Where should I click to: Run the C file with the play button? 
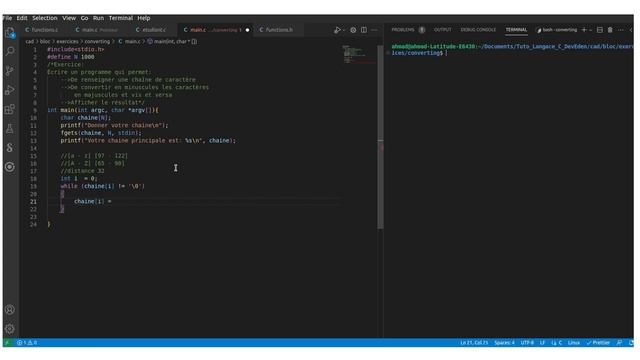pos(337,30)
